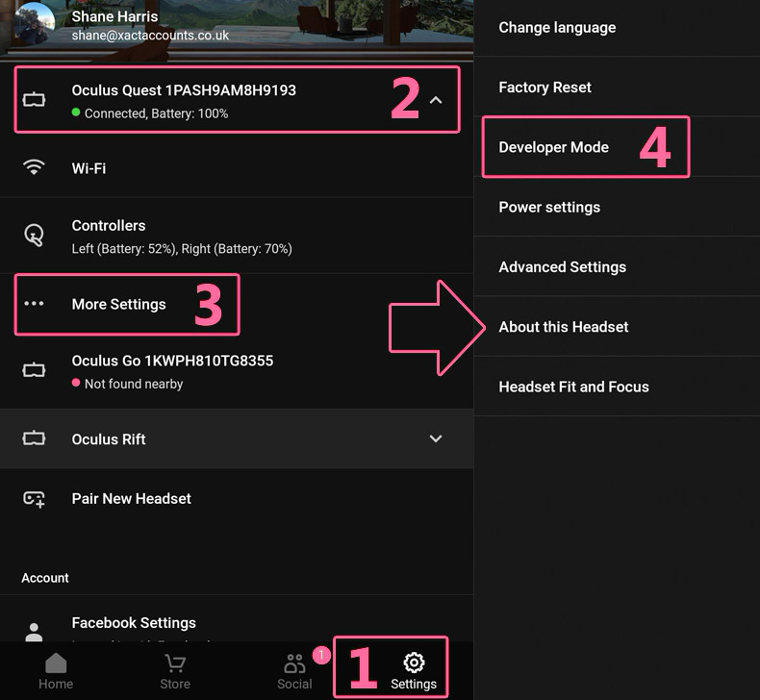Expand the Oculus Rift section chevron

[x=436, y=438]
